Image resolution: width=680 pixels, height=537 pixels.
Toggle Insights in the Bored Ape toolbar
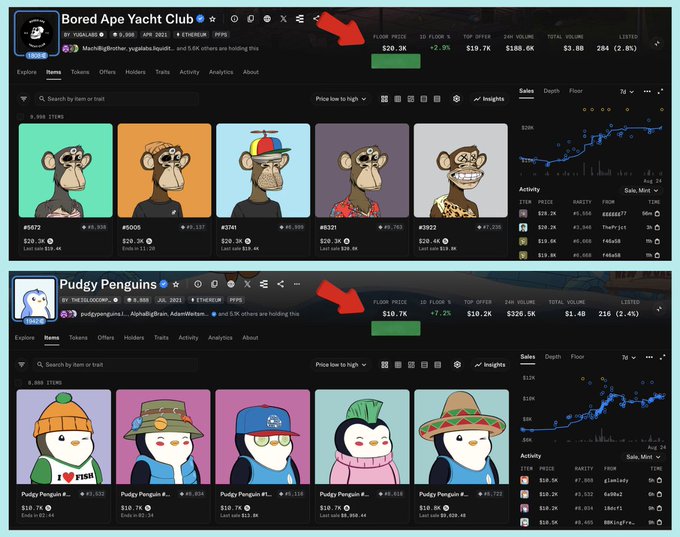click(489, 99)
